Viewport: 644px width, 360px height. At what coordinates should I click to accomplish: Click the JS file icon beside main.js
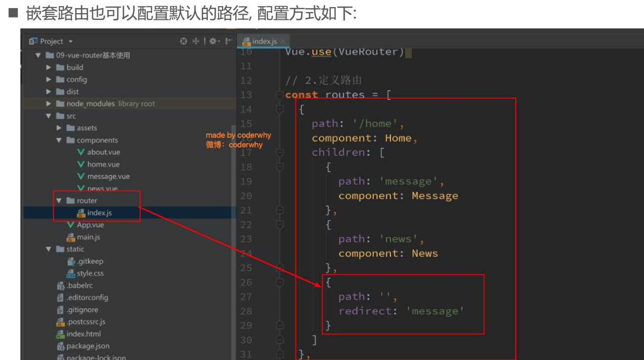coord(71,237)
